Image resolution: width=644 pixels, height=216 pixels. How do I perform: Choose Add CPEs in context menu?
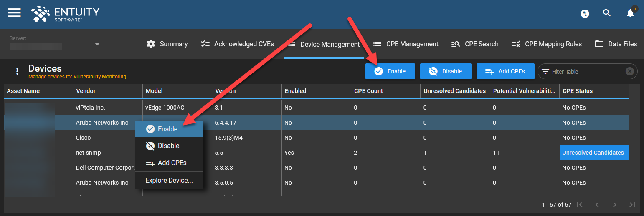pyautogui.click(x=169, y=163)
